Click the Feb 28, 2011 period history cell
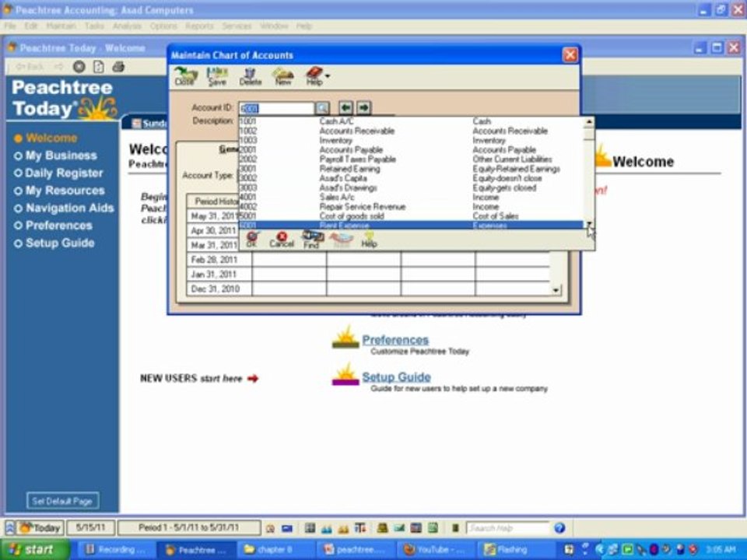This screenshot has height=560, width=747. click(x=219, y=260)
